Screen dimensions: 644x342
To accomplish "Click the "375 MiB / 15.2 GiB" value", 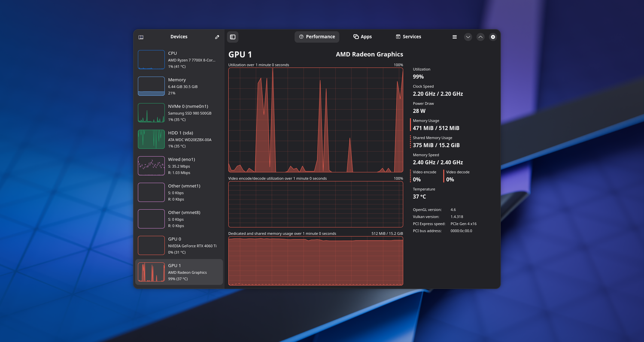I will [x=436, y=145].
